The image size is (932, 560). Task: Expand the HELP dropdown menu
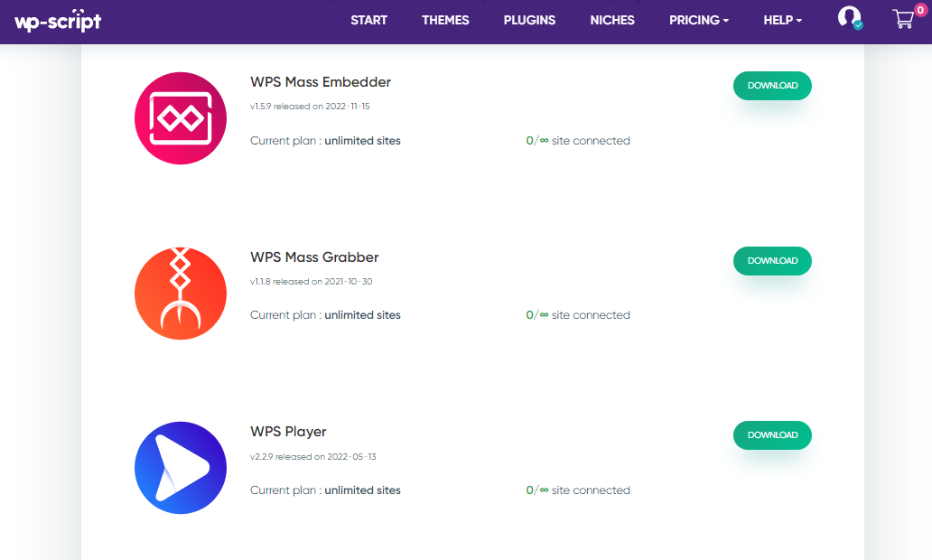click(783, 20)
